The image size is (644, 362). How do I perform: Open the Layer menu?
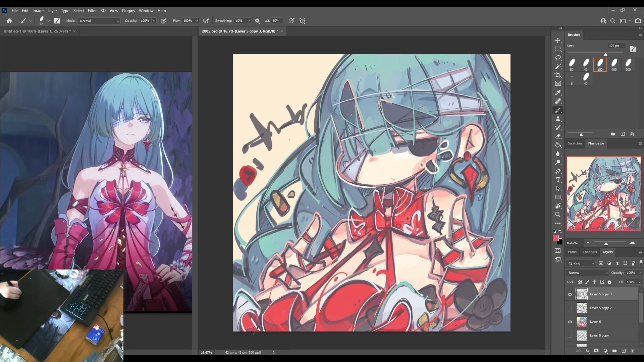coord(52,11)
